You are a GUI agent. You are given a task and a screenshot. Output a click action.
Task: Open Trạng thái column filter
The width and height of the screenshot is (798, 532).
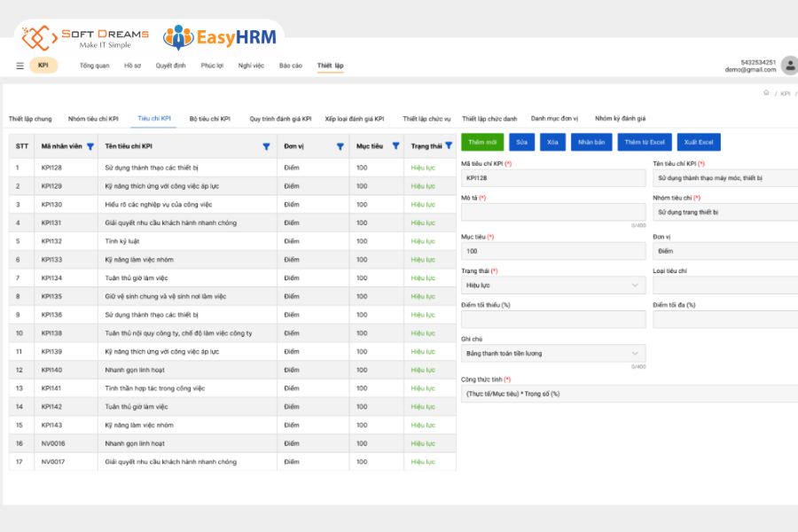(x=449, y=145)
